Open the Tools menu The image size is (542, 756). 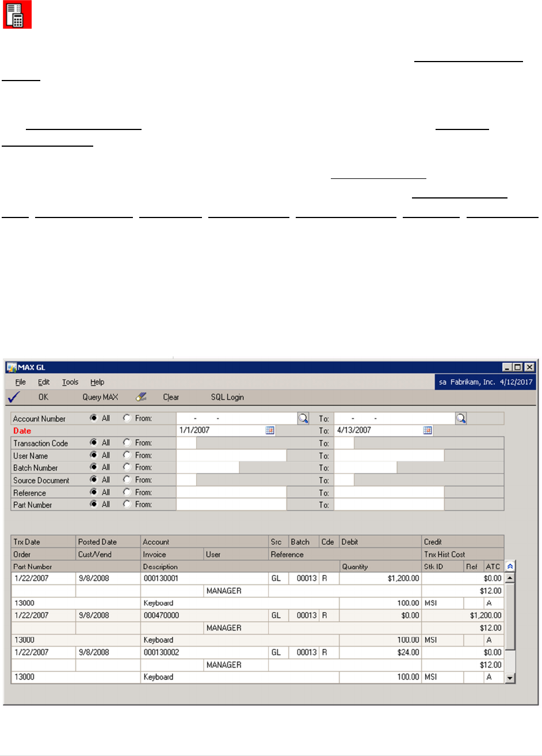click(x=70, y=382)
